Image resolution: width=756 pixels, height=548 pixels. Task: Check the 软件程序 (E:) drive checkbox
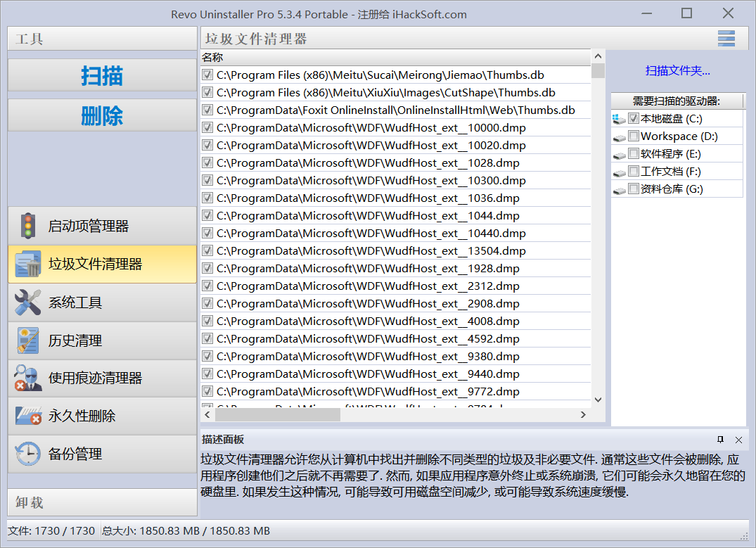tap(634, 153)
